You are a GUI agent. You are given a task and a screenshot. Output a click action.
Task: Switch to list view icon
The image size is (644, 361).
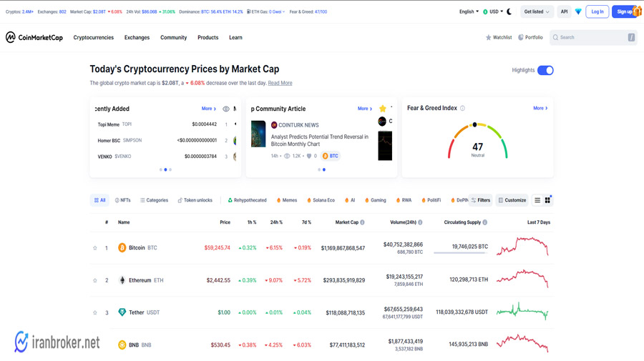point(537,200)
